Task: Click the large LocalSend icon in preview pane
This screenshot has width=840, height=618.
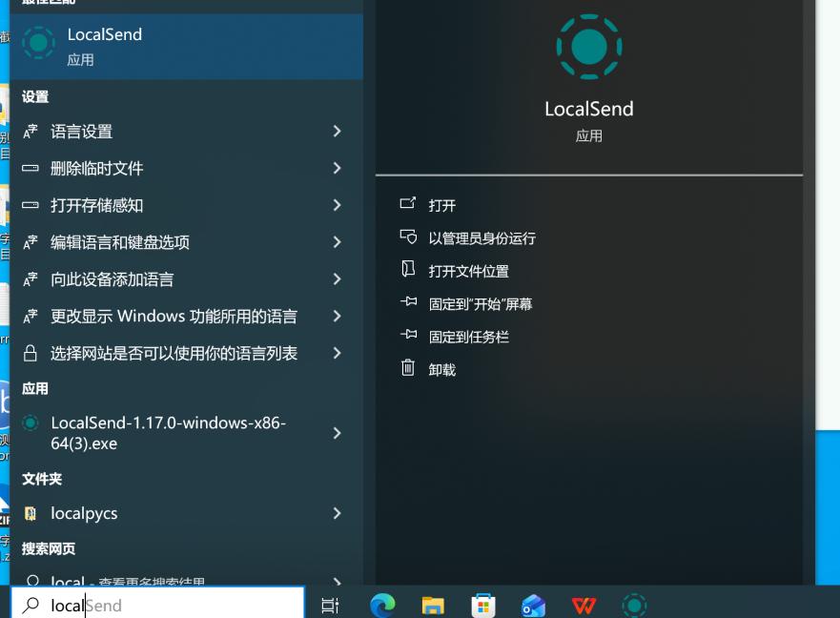Action: pos(588,47)
